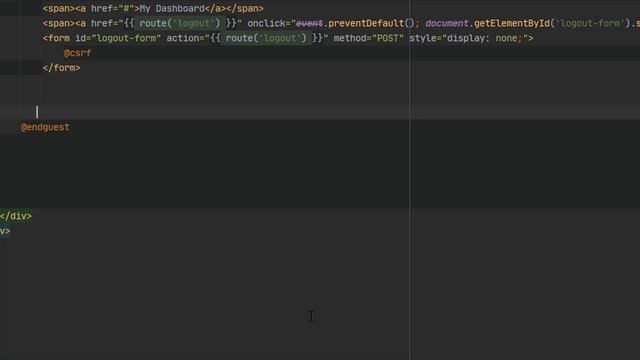Click route('logout') in the anchor href
The width and height of the screenshot is (640, 360).
tap(180, 23)
